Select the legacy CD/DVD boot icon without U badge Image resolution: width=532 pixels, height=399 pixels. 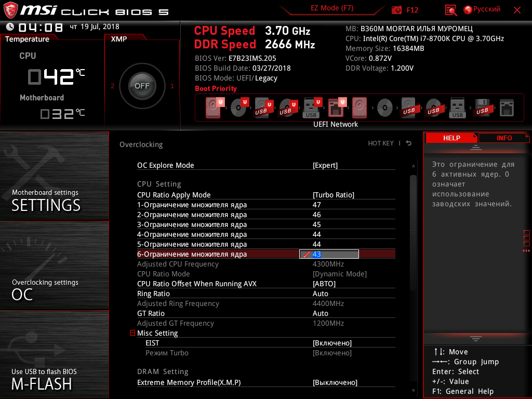coord(385,108)
